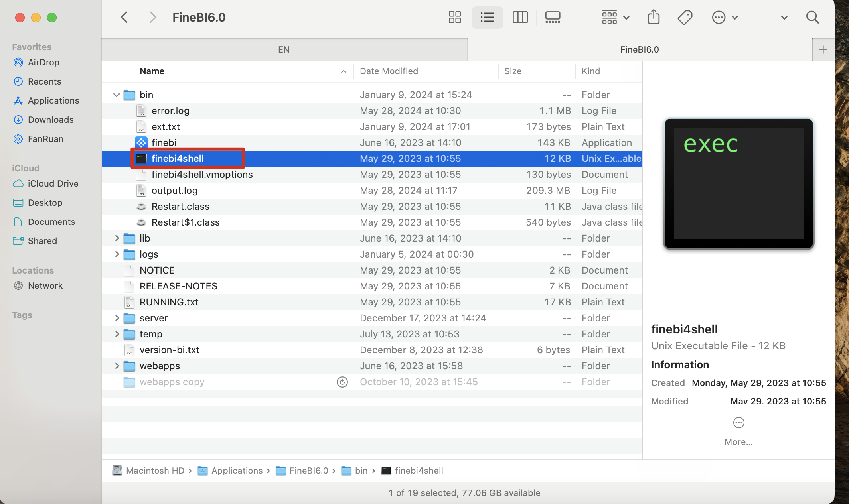Open the Group By dropdown in the toolbar
The width and height of the screenshot is (849, 504).
tap(614, 17)
